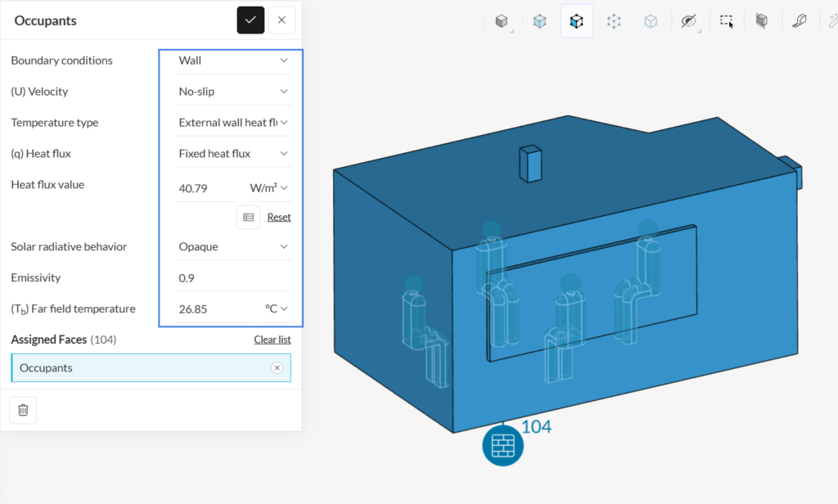Viewport: 838px width, 504px height.
Task: Open the Solar radiative behavior Opaque dropdown
Action: (233, 246)
